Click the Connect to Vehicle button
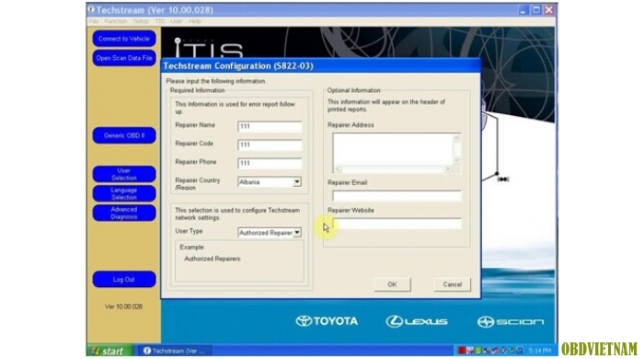Image resolution: width=644 pixels, height=359 pixels. [124, 39]
